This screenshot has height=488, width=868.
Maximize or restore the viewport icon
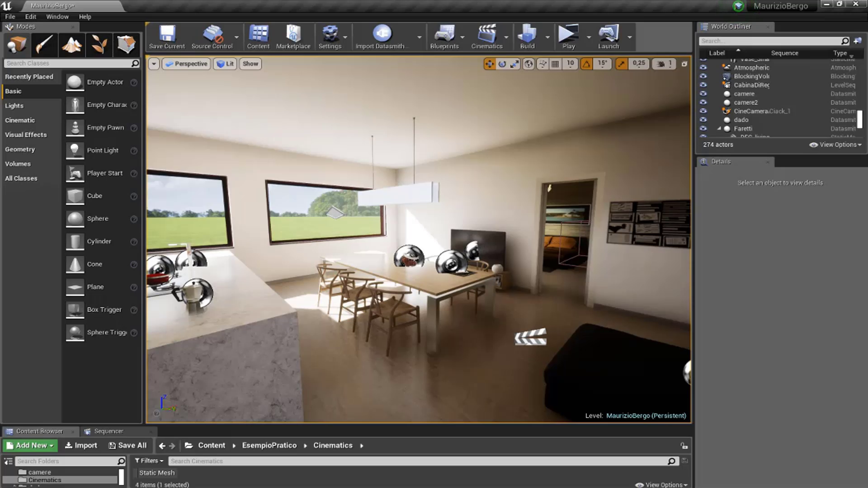pos(684,64)
